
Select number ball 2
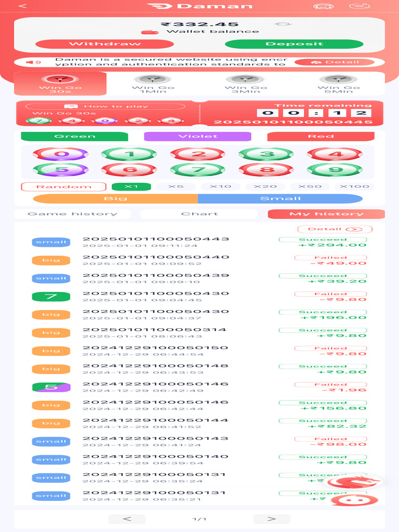tap(198, 154)
